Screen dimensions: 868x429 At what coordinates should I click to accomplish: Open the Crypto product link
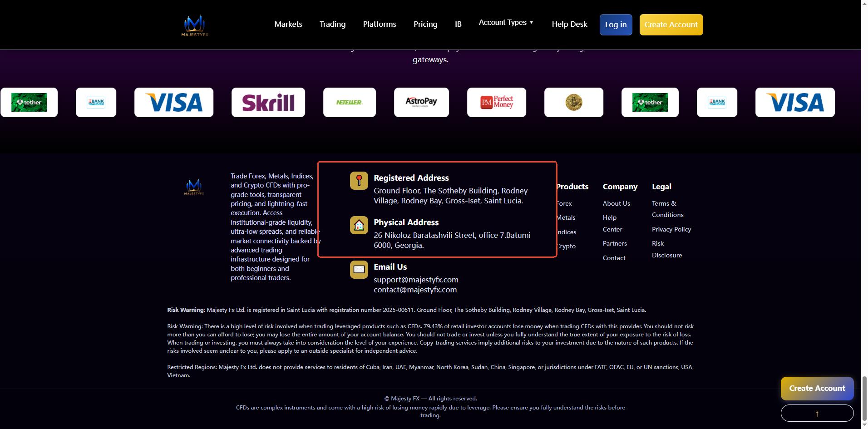tap(566, 246)
